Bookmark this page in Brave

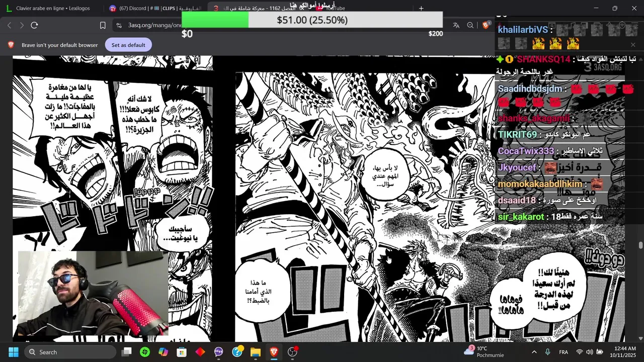[103, 25]
